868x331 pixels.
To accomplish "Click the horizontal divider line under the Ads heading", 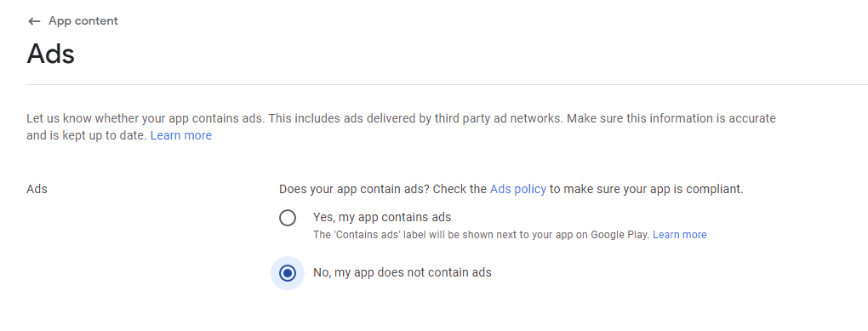I will [x=448, y=85].
